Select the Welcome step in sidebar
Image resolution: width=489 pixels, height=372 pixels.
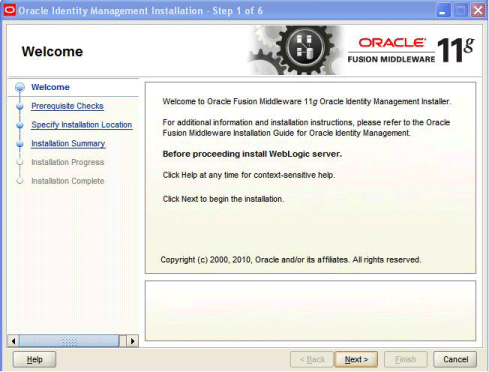[x=50, y=87]
